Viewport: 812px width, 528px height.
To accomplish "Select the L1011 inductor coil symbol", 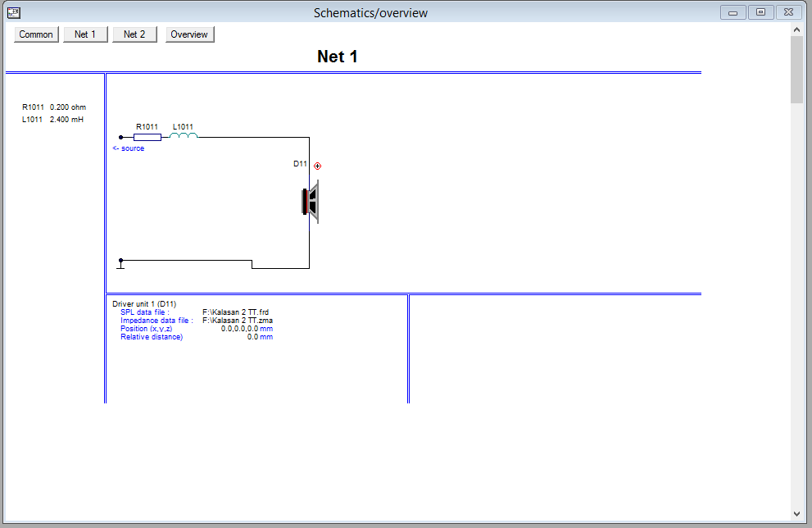I will [x=184, y=136].
